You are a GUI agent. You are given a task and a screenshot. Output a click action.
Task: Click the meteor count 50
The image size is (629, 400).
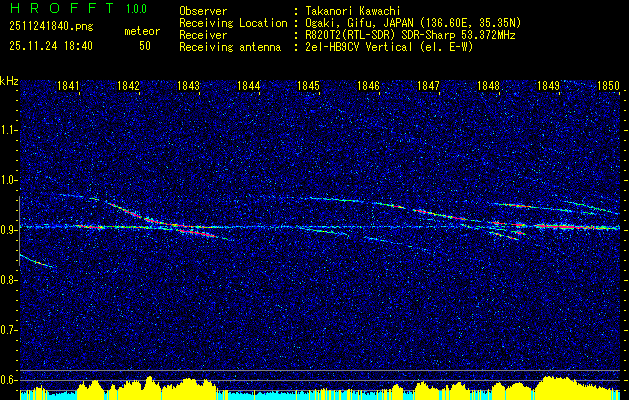point(145,46)
